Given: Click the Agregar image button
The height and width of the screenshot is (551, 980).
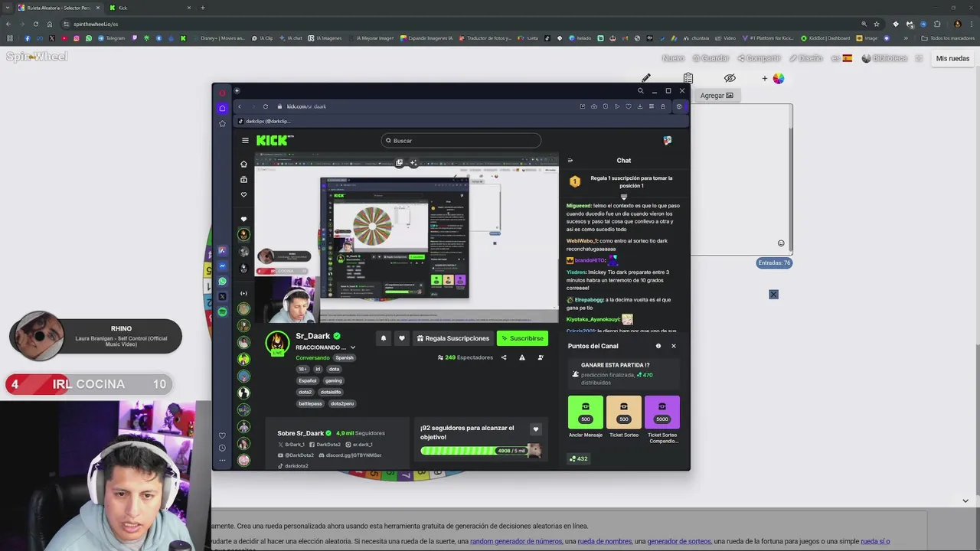Looking at the screenshot, I should (716, 96).
